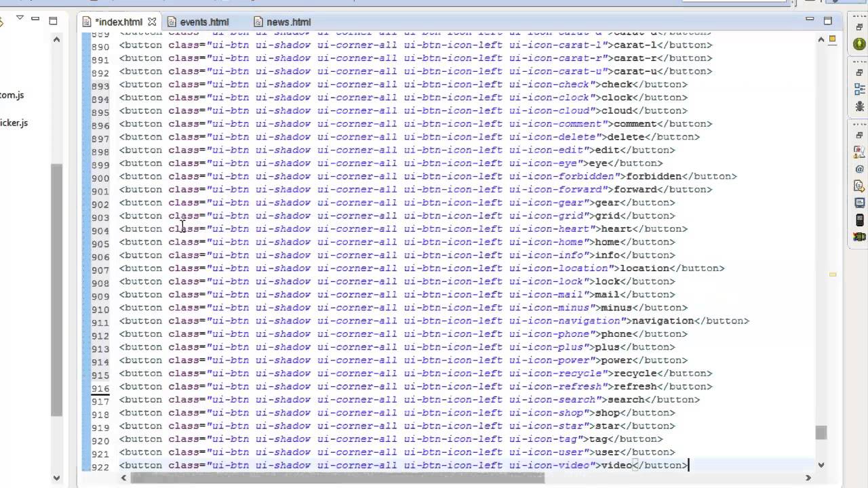Open the left panel's view menu triangle
868x488 pixels.
tap(20, 18)
